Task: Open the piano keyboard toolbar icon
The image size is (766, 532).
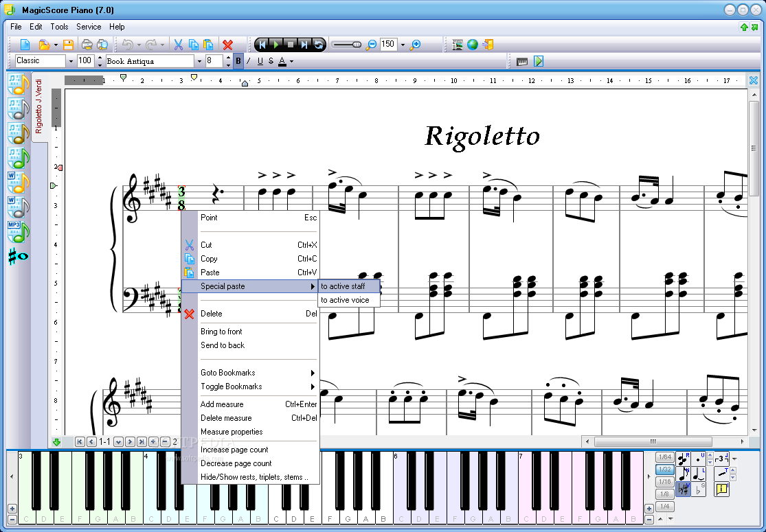Action: (x=521, y=62)
